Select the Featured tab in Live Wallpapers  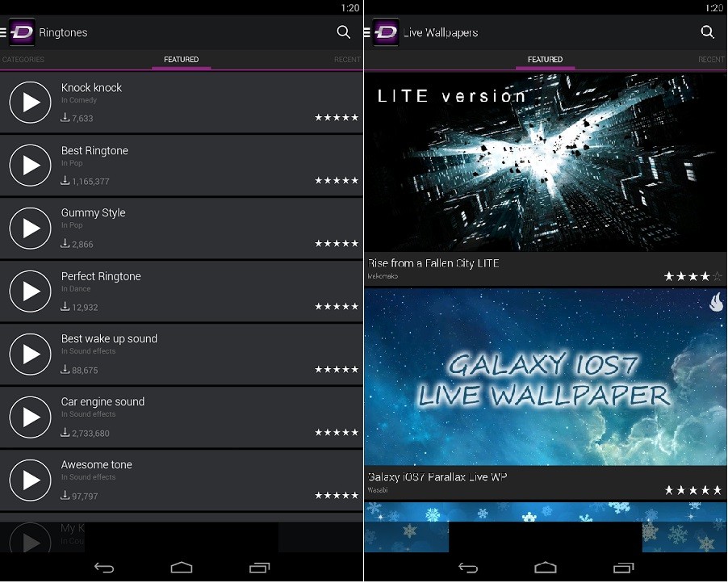point(545,60)
